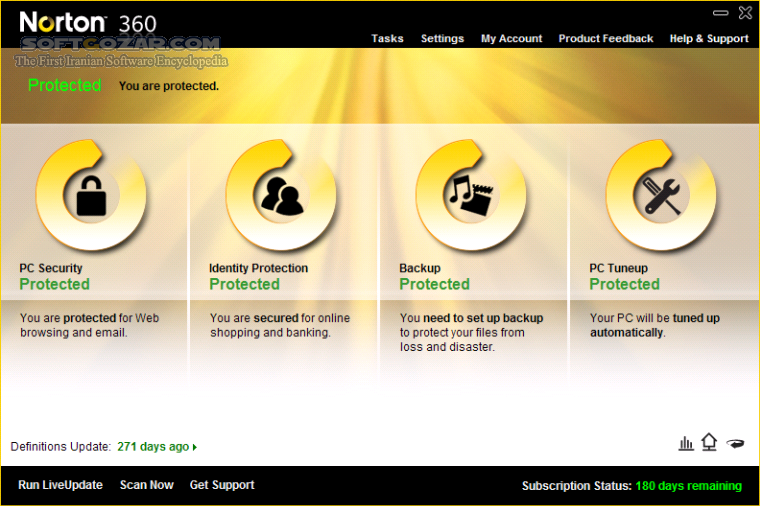Open the PC Security padlock icon
This screenshot has height=506, width=760.
[x=91, y=195]
